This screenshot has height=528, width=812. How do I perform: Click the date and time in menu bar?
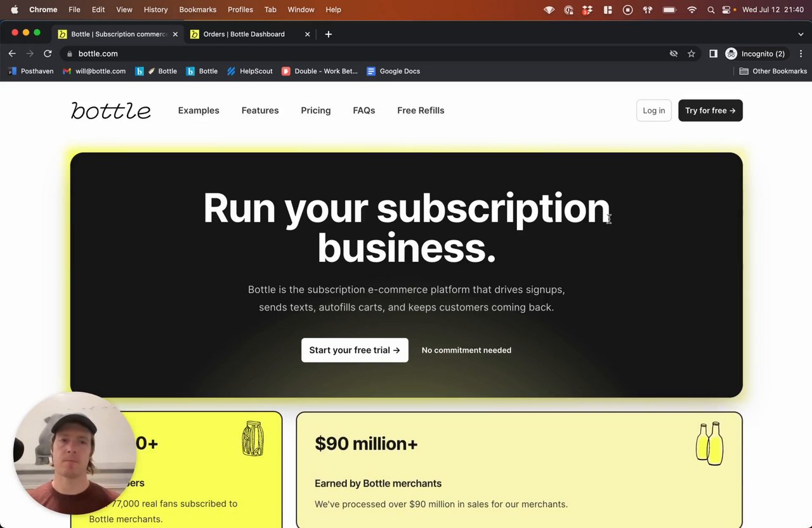pyautogui.click(x=774, y=10)
